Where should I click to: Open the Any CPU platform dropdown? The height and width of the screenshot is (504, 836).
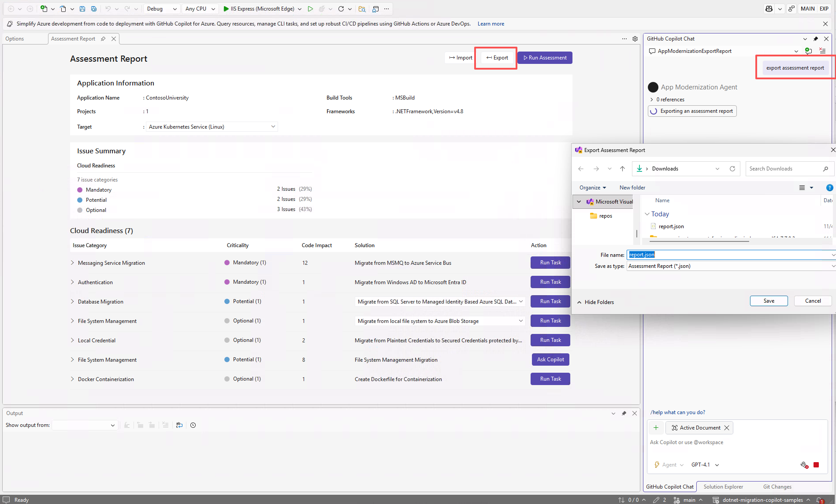[x=200, y=9]
